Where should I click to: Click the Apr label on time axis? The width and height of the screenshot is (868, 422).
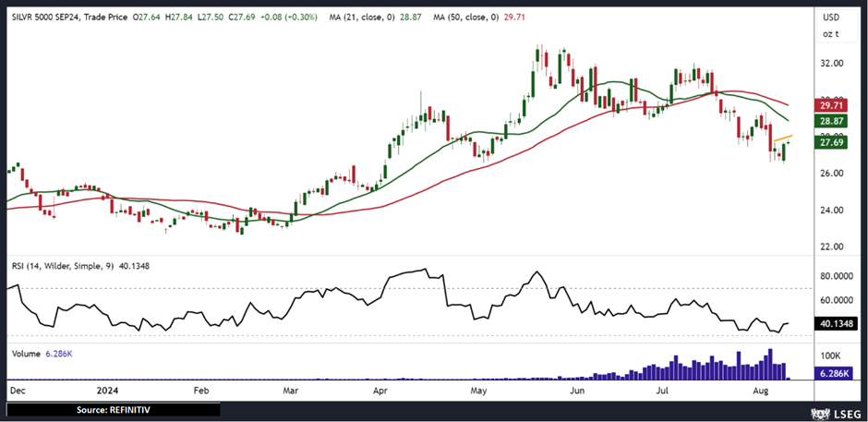382,392
